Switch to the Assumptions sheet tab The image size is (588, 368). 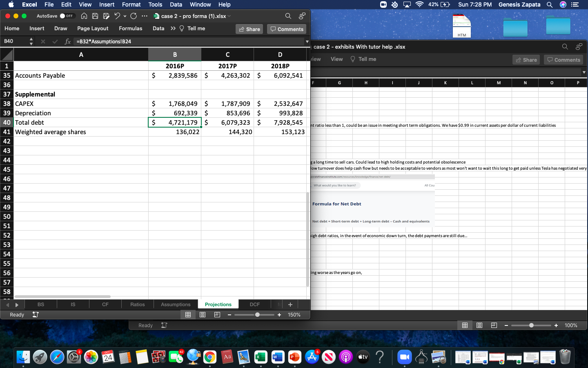pos(176,304)
